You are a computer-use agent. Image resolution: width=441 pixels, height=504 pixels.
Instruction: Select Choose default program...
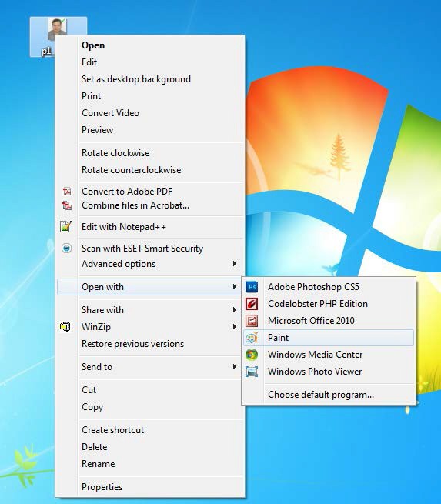click(329, 395)
